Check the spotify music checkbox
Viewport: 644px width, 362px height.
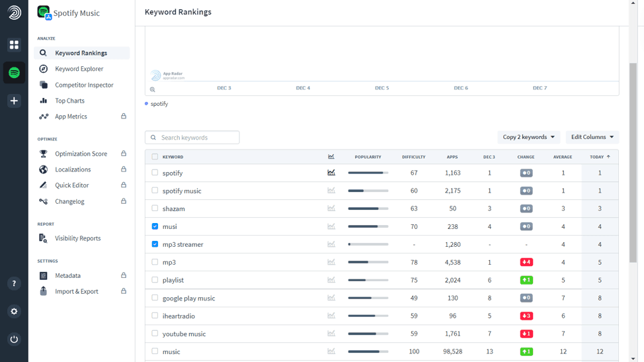point(155,190)
